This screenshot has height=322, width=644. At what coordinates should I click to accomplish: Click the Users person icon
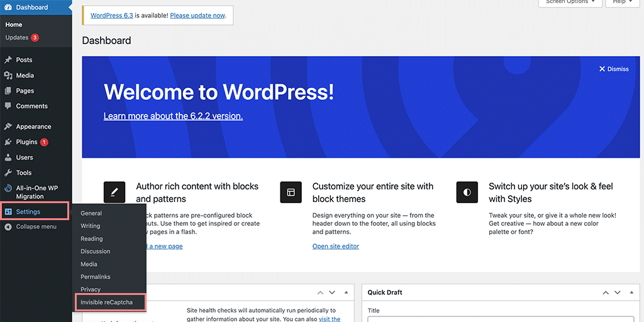click(x=8, y=157)
